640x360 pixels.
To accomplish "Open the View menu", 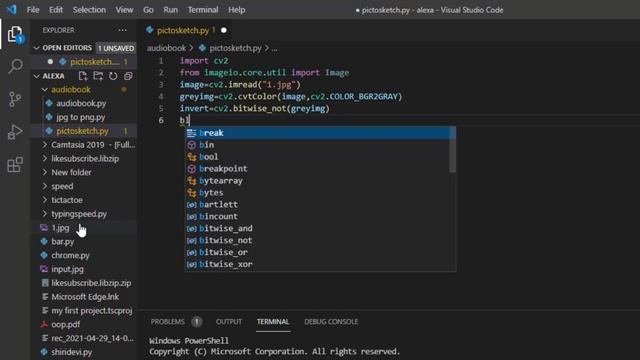I will [x=124, y=9].
